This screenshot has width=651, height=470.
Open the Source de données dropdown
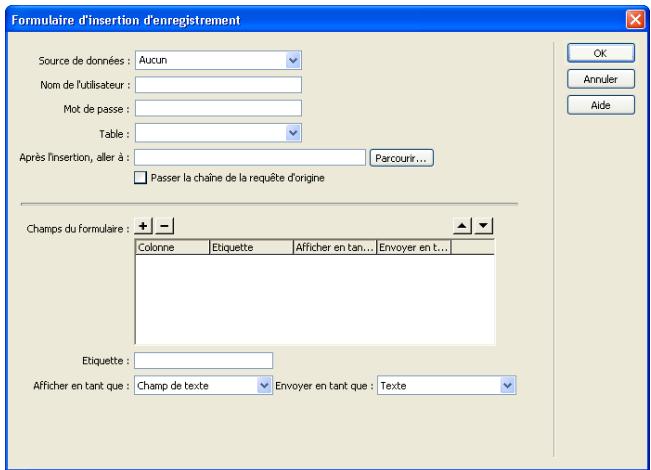(x=218, y=60)
